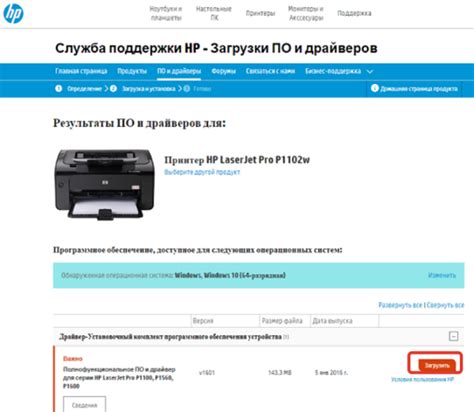Go to the Форумы tab
The width and height of the screenshot is (474, 412).
(x=223, y=71)
